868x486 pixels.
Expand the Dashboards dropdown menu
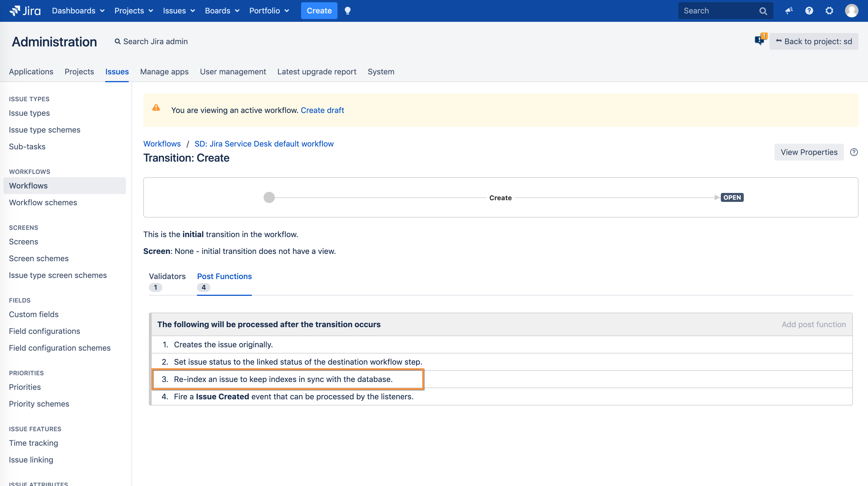[x=78, y=11]
